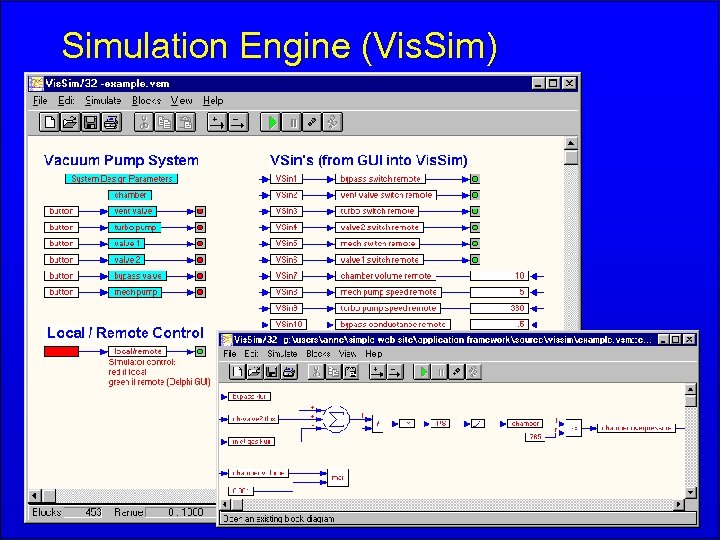
Task: Open File menu in main VisSim window
Action: 40,101
